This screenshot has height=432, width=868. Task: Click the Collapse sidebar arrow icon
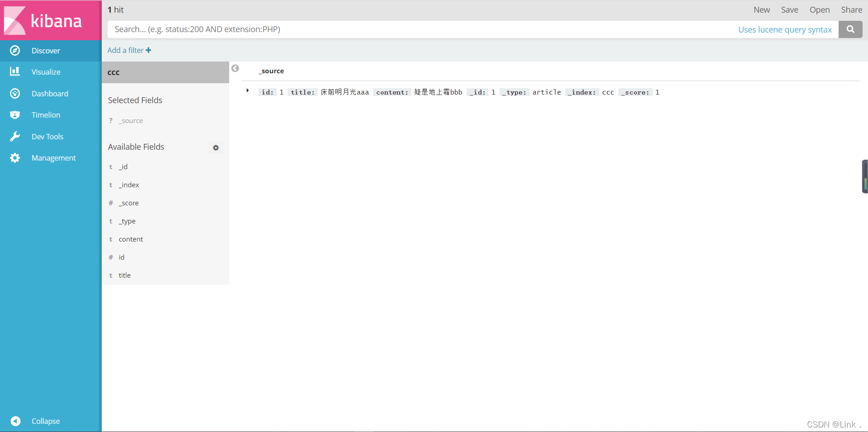15,421
